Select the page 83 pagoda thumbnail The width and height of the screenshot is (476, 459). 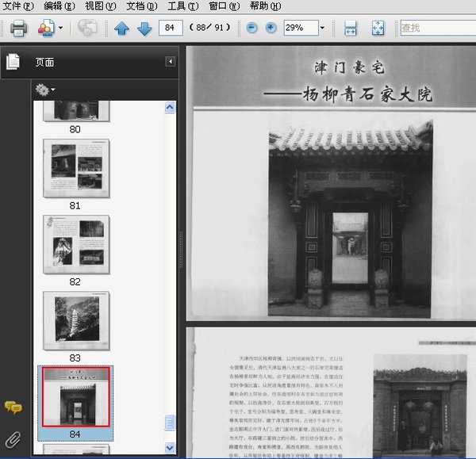[x=76, y=320]
